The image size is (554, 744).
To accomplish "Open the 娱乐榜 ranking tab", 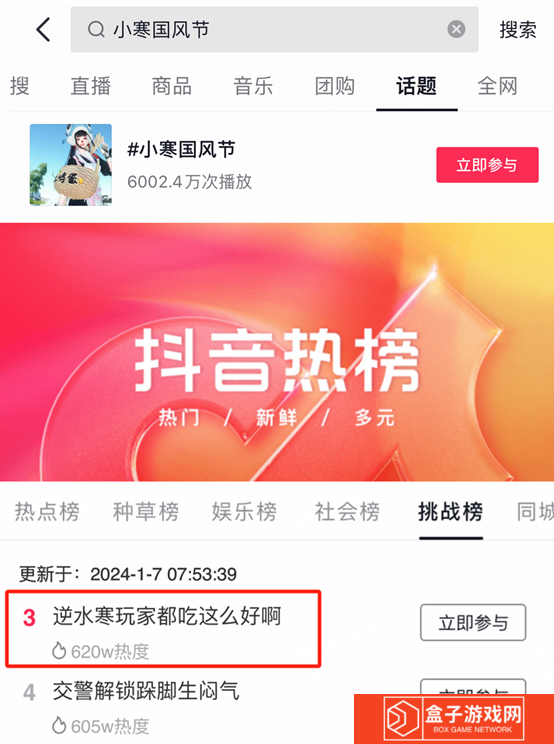I will 244,512.
